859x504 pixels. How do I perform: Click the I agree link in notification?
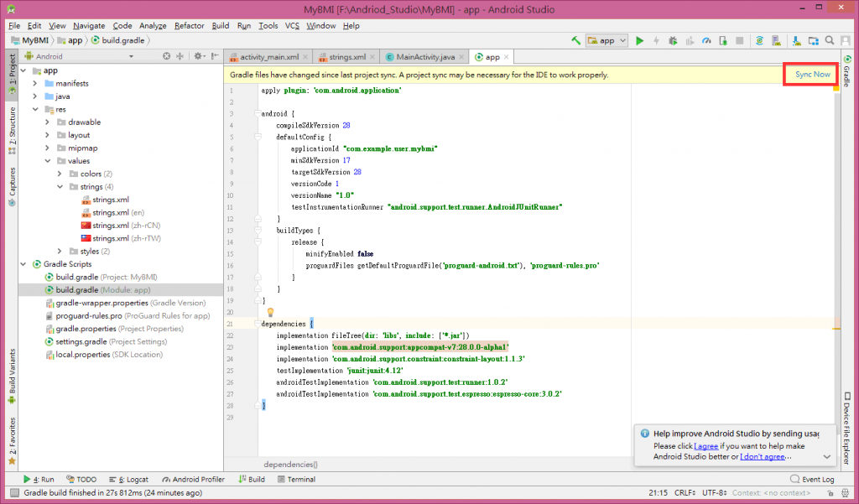point(707,446)
